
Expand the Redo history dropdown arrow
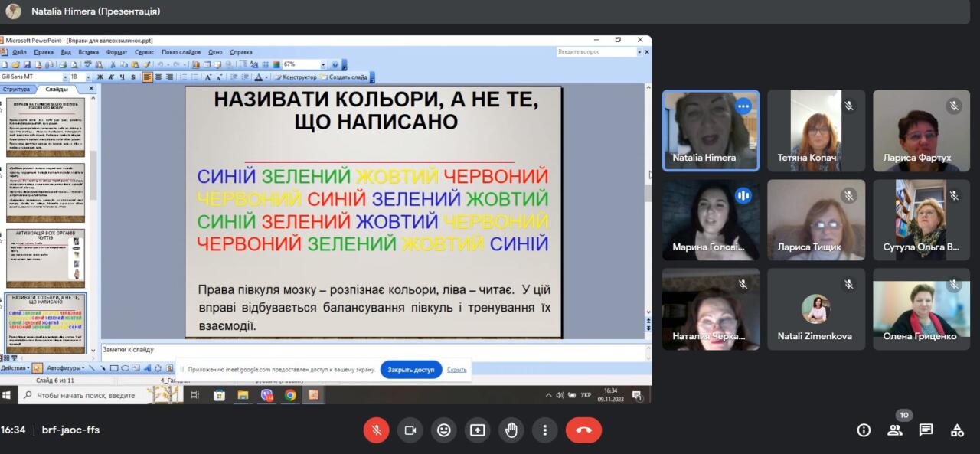coord(185,65)
